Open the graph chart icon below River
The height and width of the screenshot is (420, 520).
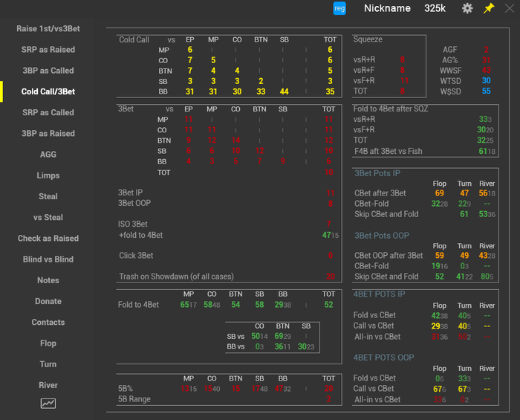(x=48, y=404)
